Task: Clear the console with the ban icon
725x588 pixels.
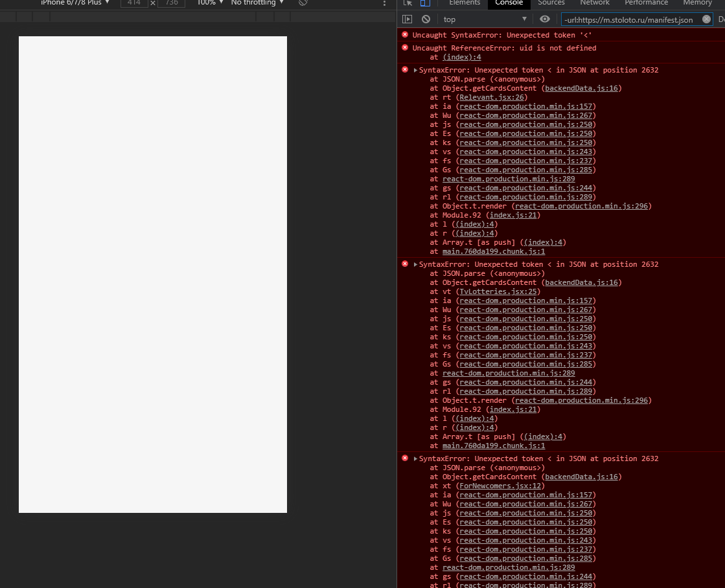Action: (x=426, y=19)
